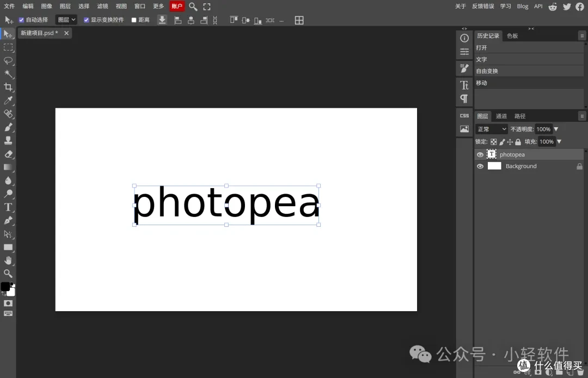Select the 自由变换 history state
Screen dimensions: 588x378
pos(529,71)
